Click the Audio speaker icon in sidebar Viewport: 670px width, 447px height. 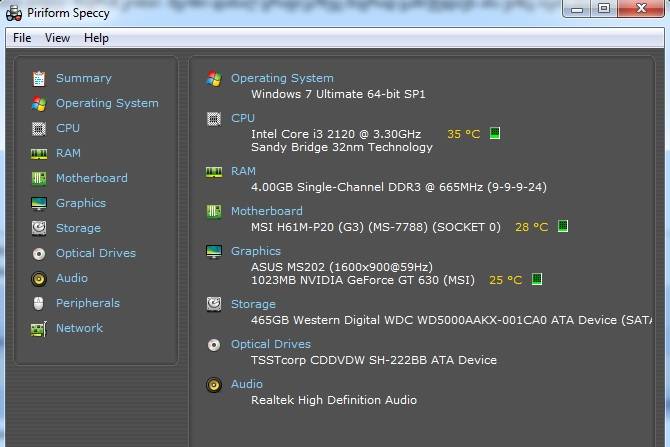tap(39, 279)
